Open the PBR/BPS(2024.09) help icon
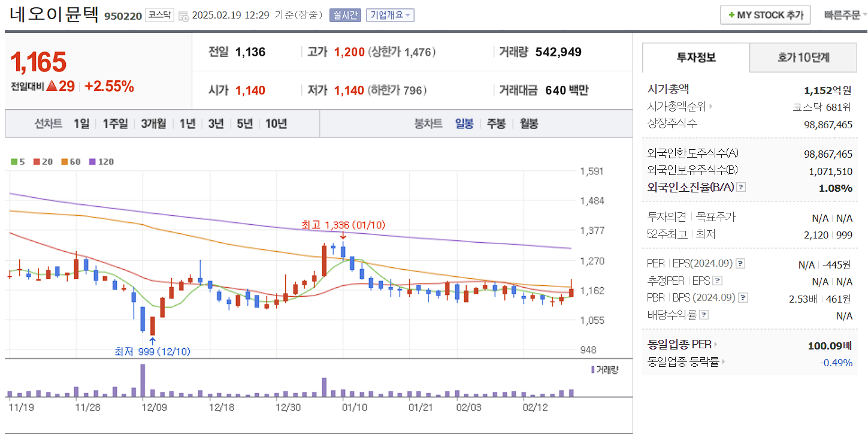The width and height of the screenshot is (868, 434). pyautogui.click(x=743, y=297)
